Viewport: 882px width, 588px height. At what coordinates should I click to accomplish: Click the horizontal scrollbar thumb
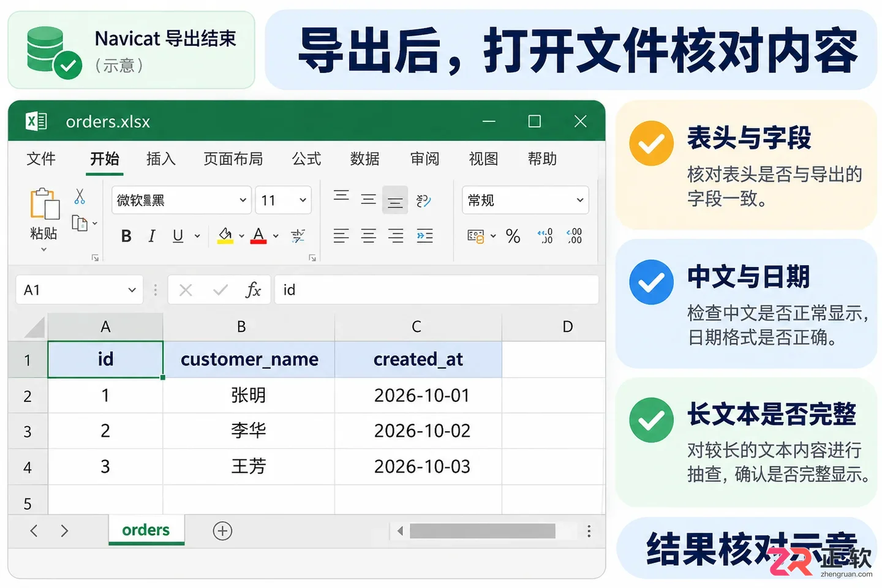coord(483,531)
